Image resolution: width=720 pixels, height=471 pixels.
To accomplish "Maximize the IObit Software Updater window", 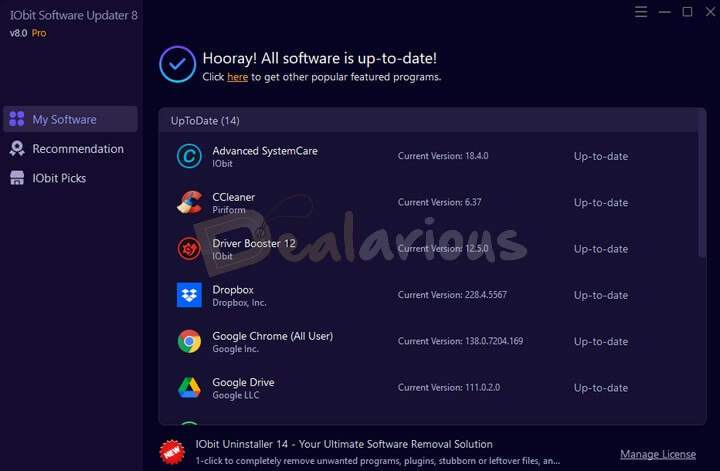I will point(687,12).
